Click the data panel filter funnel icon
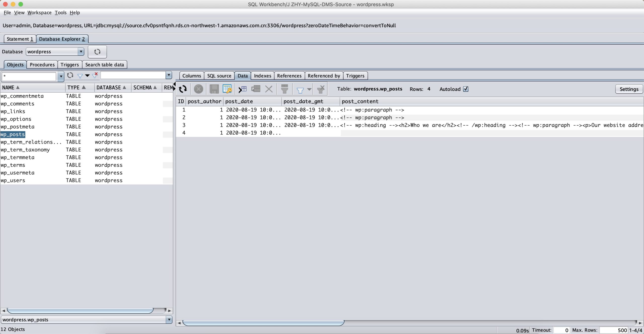This screenshot has width=644, height=334. click(300, 90)
